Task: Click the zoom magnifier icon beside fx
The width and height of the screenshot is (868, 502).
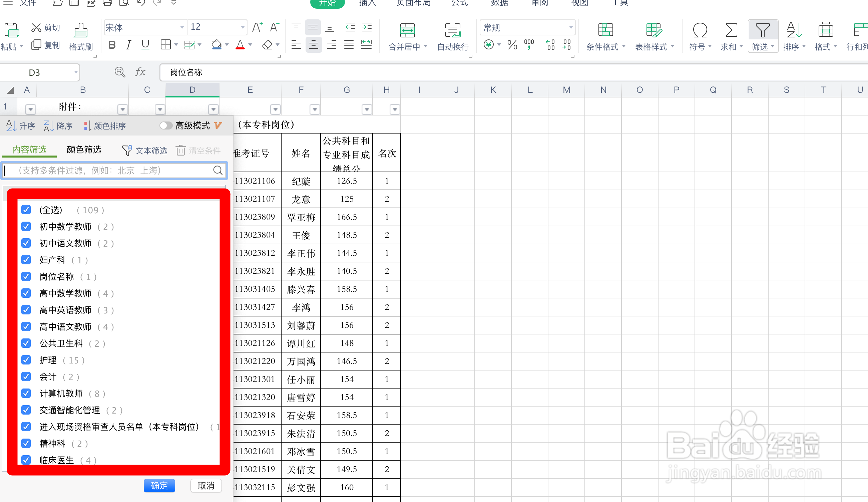Action: point(120,72)
